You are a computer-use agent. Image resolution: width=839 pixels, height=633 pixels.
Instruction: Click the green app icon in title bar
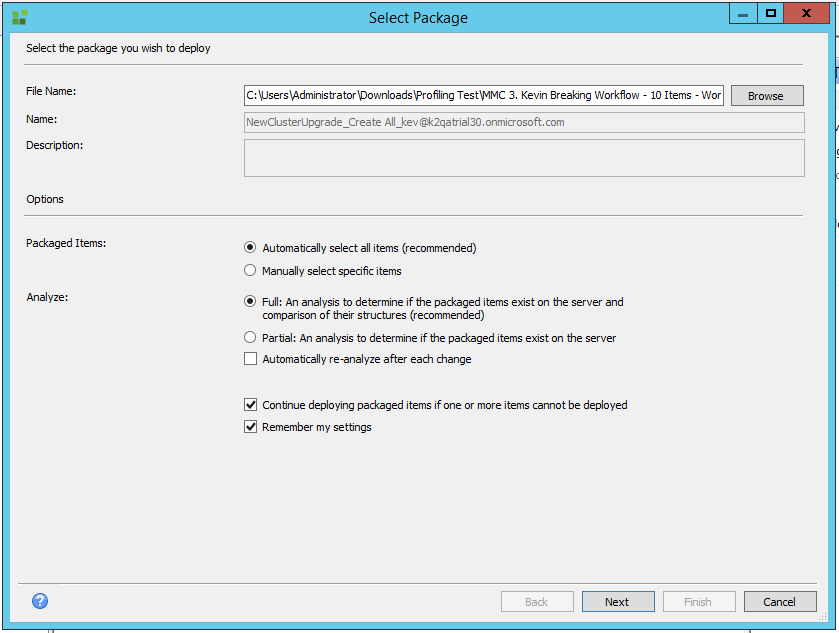coord(19,17)
